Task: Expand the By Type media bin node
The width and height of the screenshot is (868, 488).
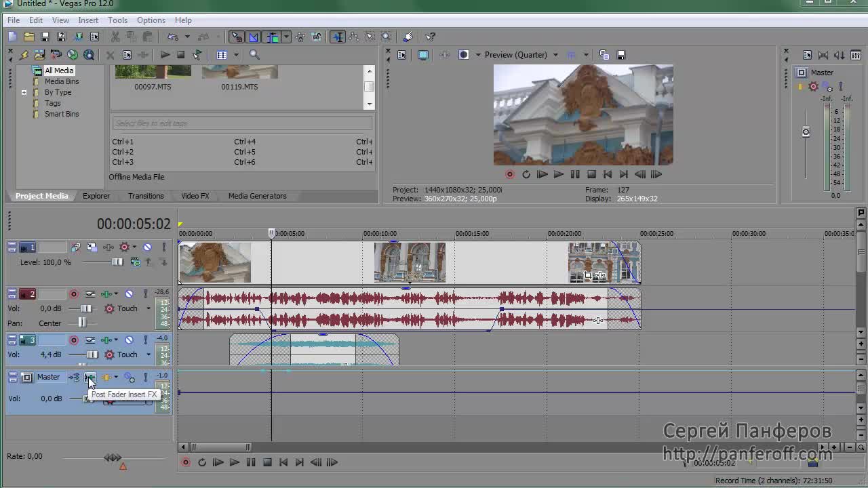Action: (x=24, y=92)
